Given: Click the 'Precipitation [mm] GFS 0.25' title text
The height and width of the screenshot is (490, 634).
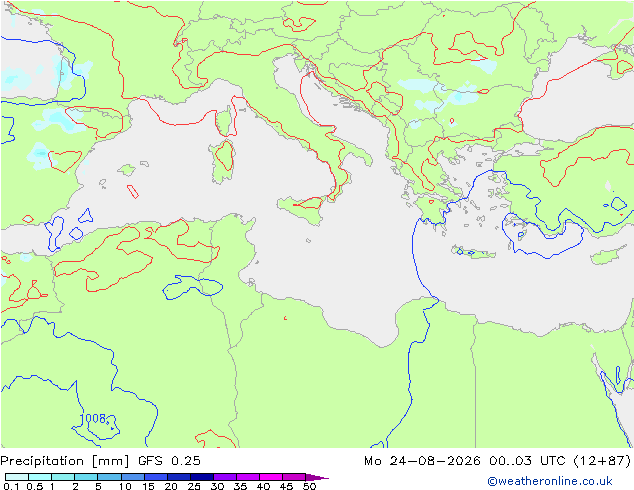Looking at the screenshot, I should tap(100, 461).
